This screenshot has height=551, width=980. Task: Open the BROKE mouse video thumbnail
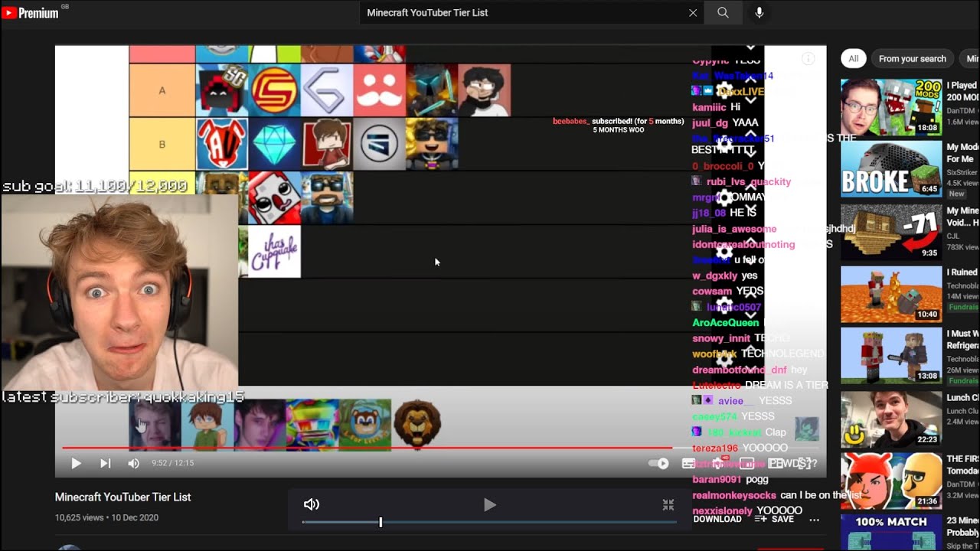891,169
